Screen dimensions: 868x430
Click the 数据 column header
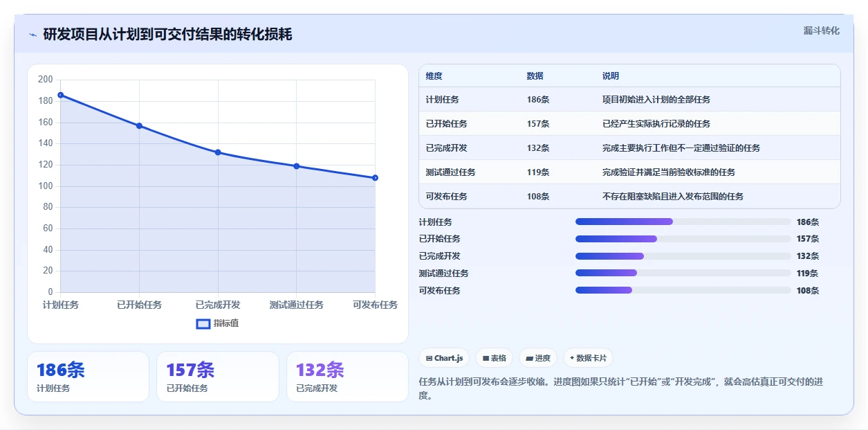535,76
